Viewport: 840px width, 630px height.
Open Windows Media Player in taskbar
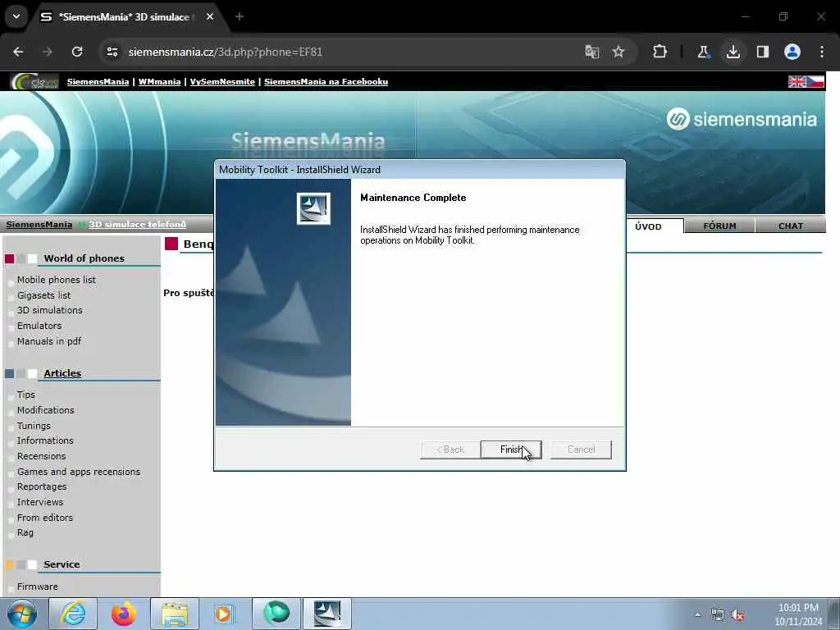point(223,614)
